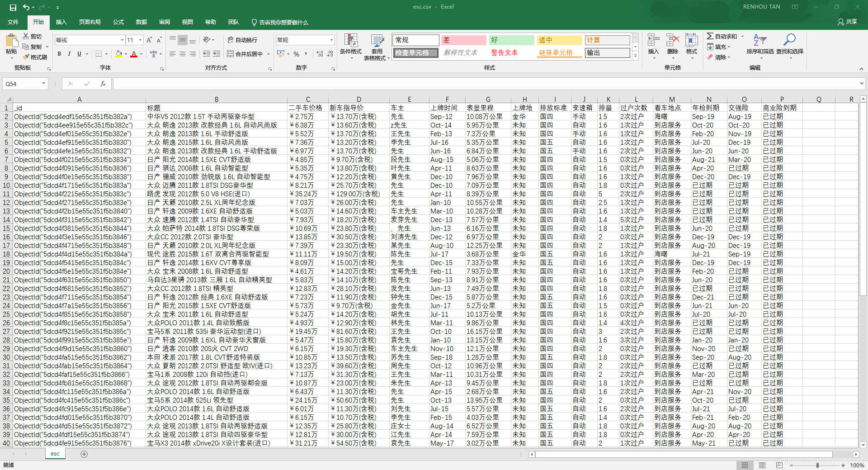The width and height of the screenshot is (868, 470).
Task: Toggle Bold formatting
Action: click(x=59, y=54)
